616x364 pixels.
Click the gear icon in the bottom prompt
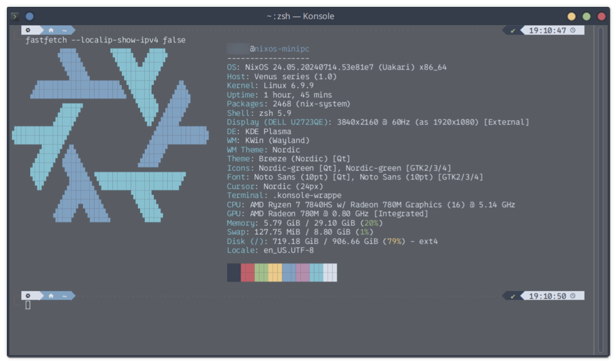click(28, 296)
